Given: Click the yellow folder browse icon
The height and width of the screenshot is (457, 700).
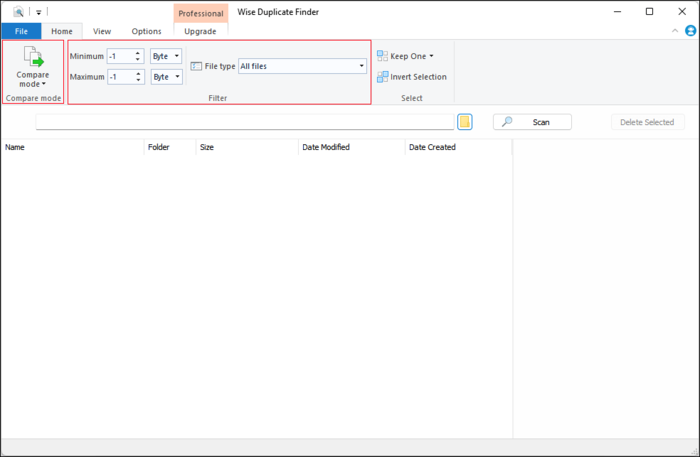Looking at the screenshot, I should pos(465,122).
